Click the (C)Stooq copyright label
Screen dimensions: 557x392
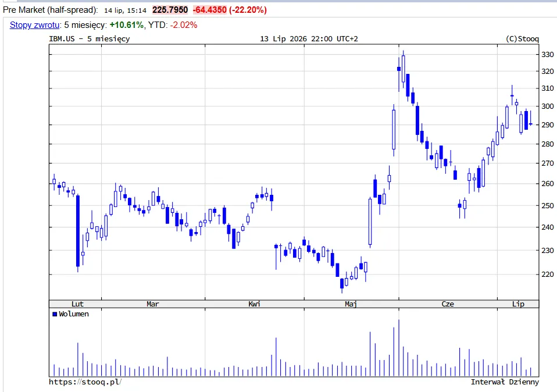click(522, 39)
